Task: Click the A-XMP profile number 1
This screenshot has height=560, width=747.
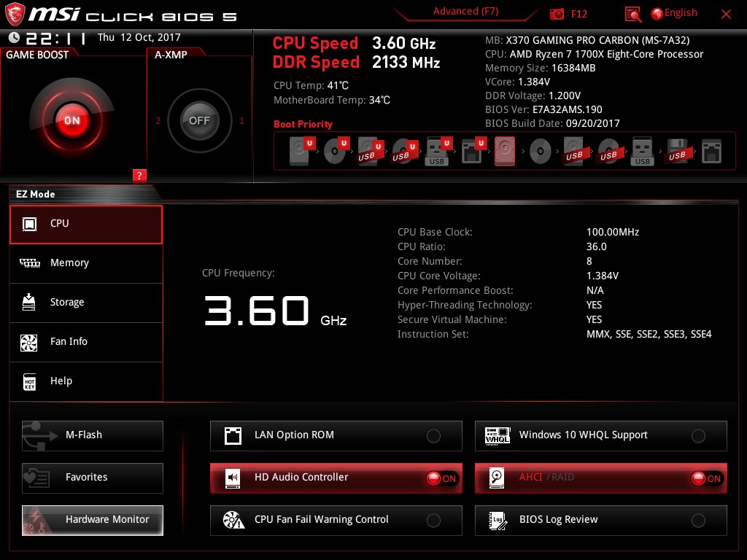Action: [241, 121]
